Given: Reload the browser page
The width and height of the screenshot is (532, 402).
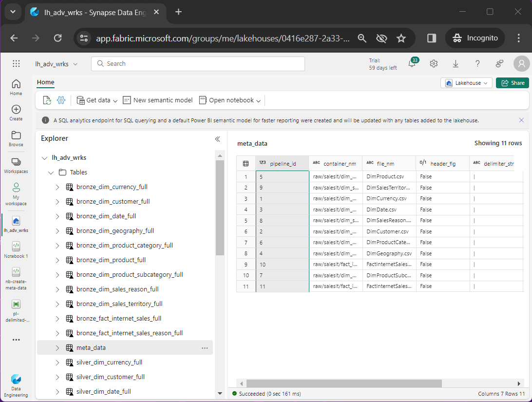Looking at the screenshot, I should click(x=57, y=38).
